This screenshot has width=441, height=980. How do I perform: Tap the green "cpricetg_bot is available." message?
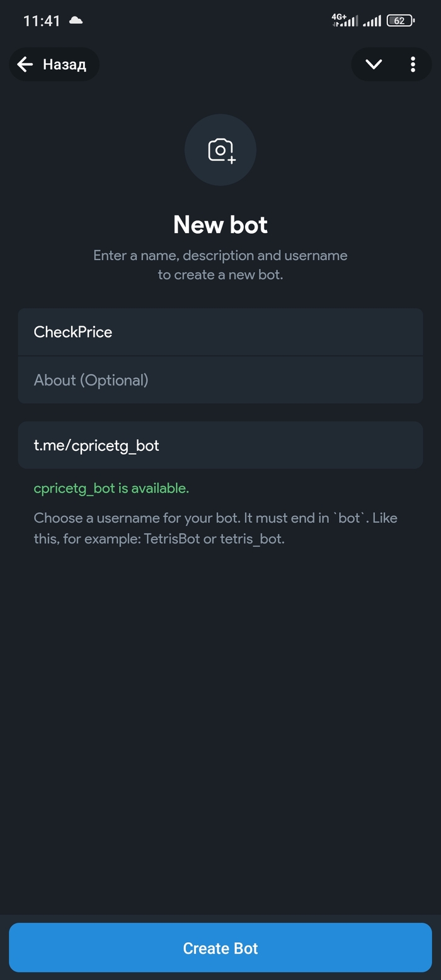(112, 488)
